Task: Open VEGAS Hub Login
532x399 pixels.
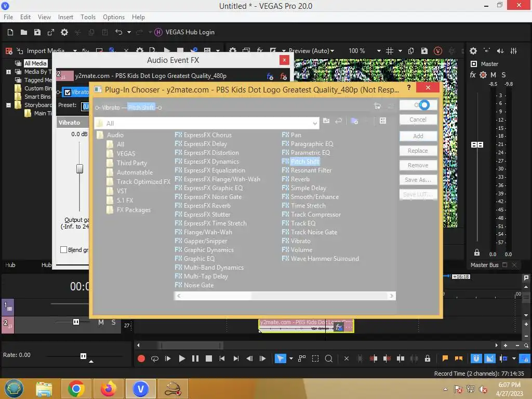Action: pos(184,32)
